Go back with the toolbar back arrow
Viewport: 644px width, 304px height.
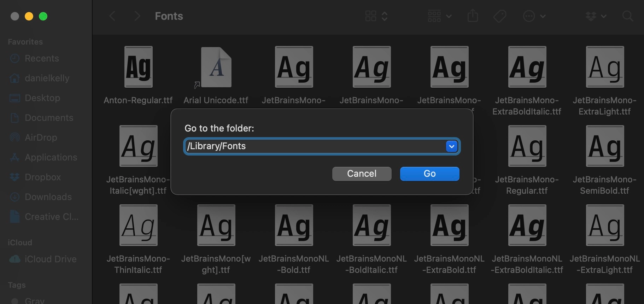pyautogui.click(x=112, y=16)
